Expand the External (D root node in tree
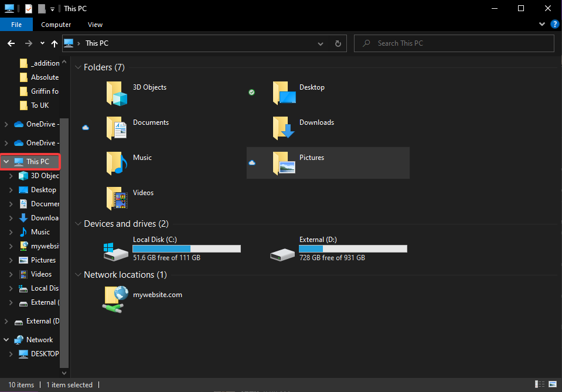 coord(6,321)
